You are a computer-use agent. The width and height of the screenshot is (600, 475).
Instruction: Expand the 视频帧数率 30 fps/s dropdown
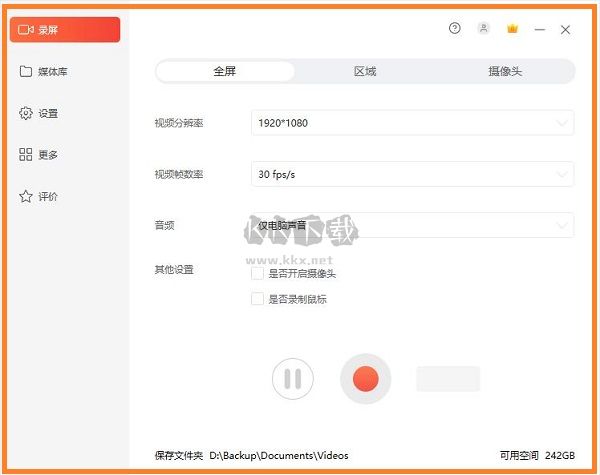click(x=412, y=174)
